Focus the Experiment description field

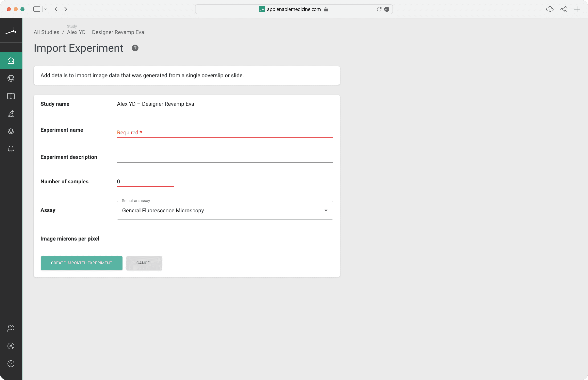coord(225,157)
